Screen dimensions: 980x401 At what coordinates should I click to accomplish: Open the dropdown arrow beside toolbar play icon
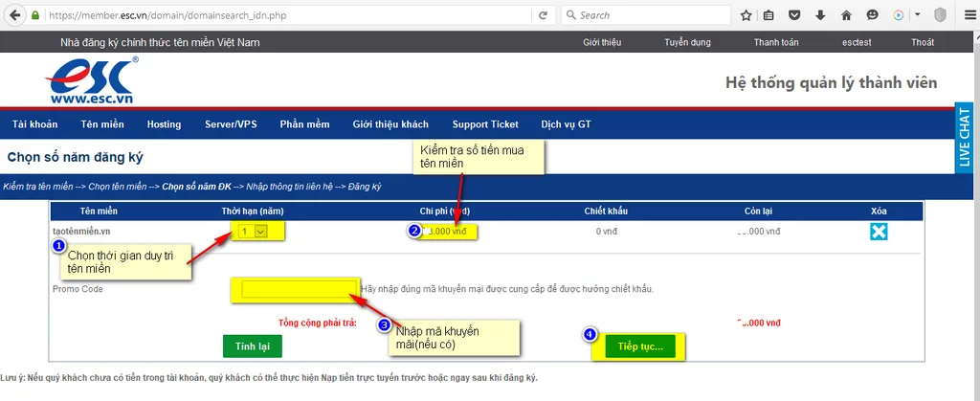(918, 15)
